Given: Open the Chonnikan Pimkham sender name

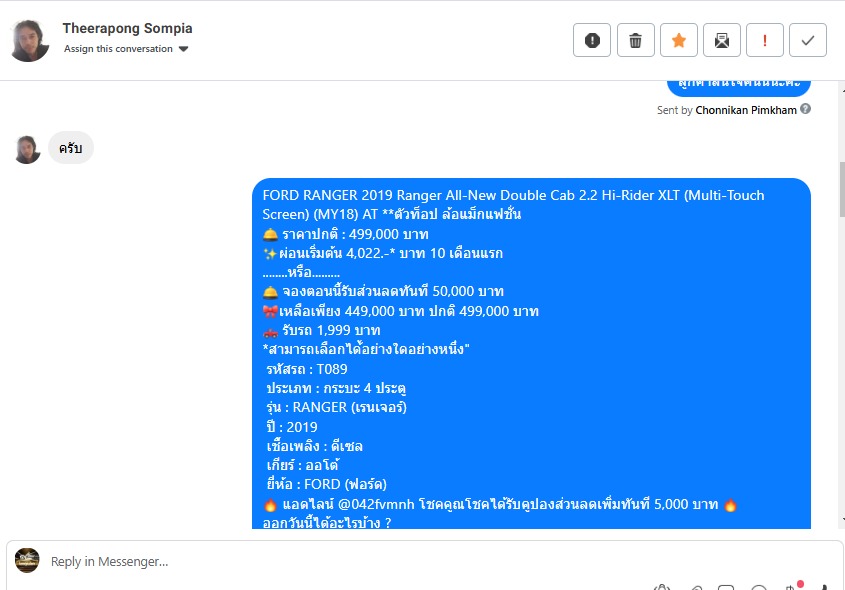Looking at the screenshot, I should pyautogui.click(x=746, y=110).
